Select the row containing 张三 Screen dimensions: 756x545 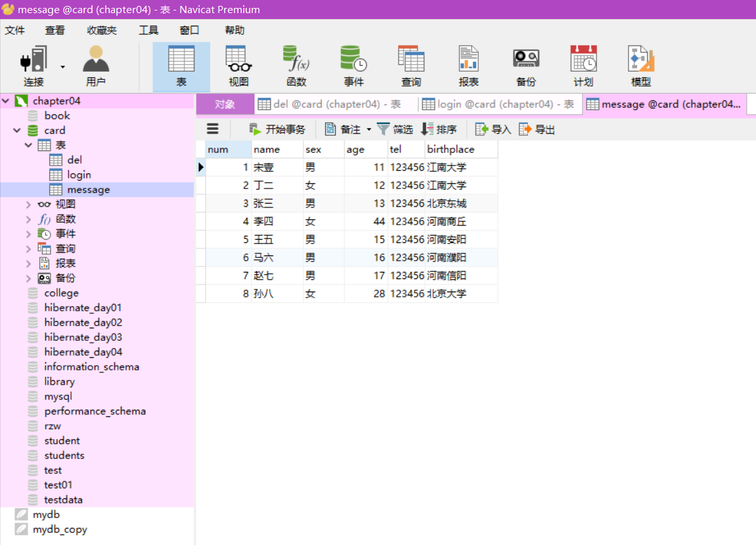pos(264,203)
